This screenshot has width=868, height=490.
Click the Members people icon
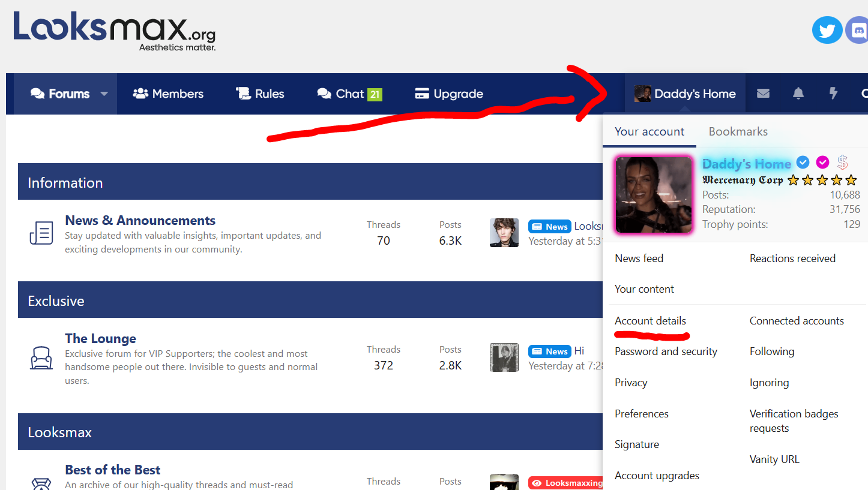tap(140, 94)
